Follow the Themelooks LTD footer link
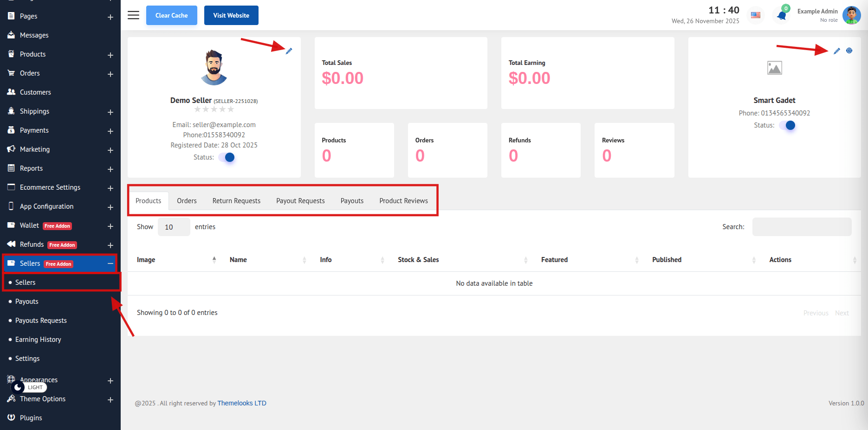 (x=241, y=403)
